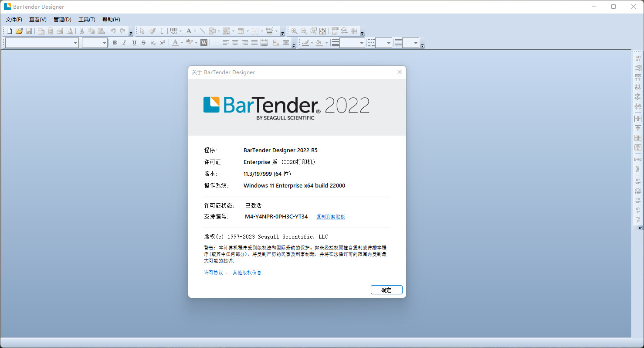Toggle Superscript formatting
The image size is (644, 348).
[163, 43]
